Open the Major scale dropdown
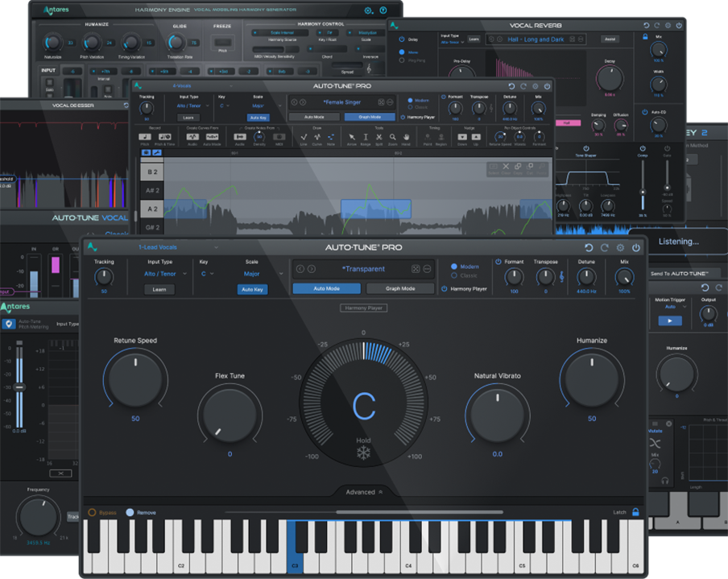Viewport: 728px width, 579px height. pyautogui.click(x=254, y=275)
